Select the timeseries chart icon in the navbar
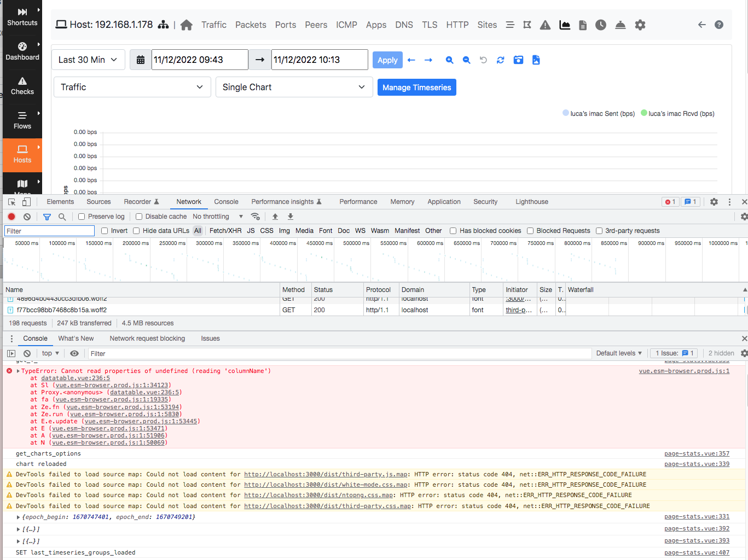Screen dimensions: 748x560 pyautogui.click(x=565, y=25)
